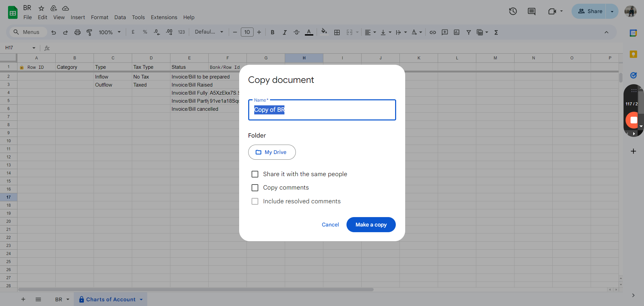
Task: Click the redo icon in toolbar
Action: [65, 32]
